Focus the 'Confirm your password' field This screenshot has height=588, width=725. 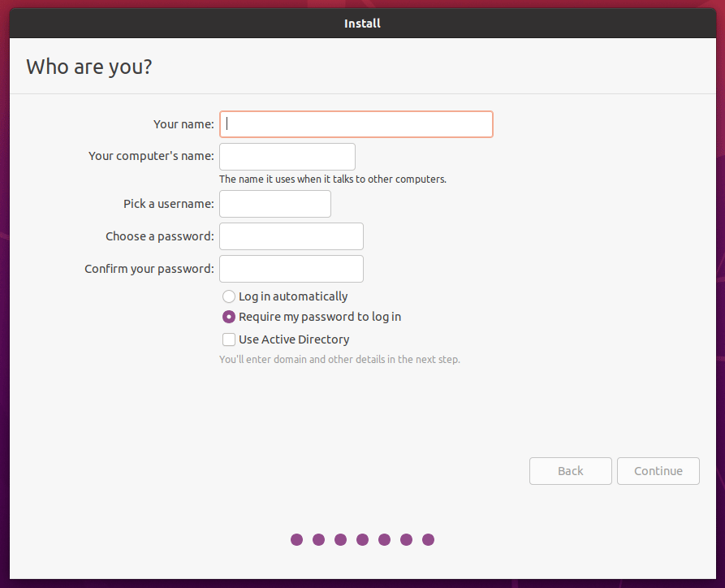(291, 269)
